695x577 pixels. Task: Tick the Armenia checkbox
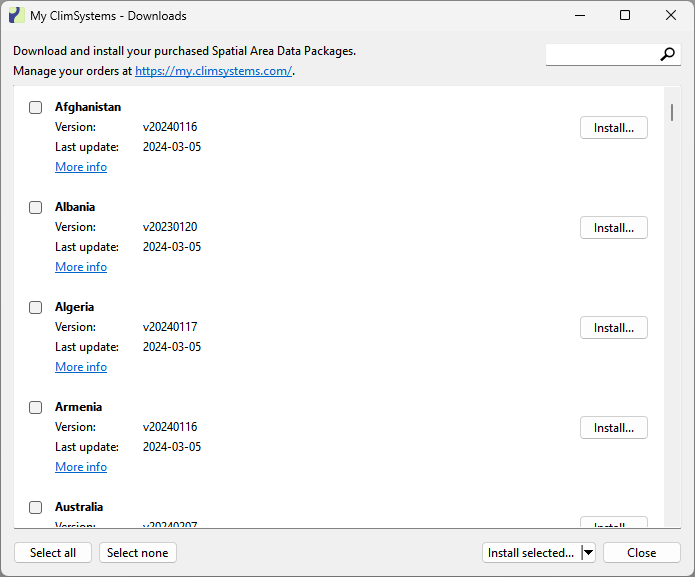click(x=35, y=407)
